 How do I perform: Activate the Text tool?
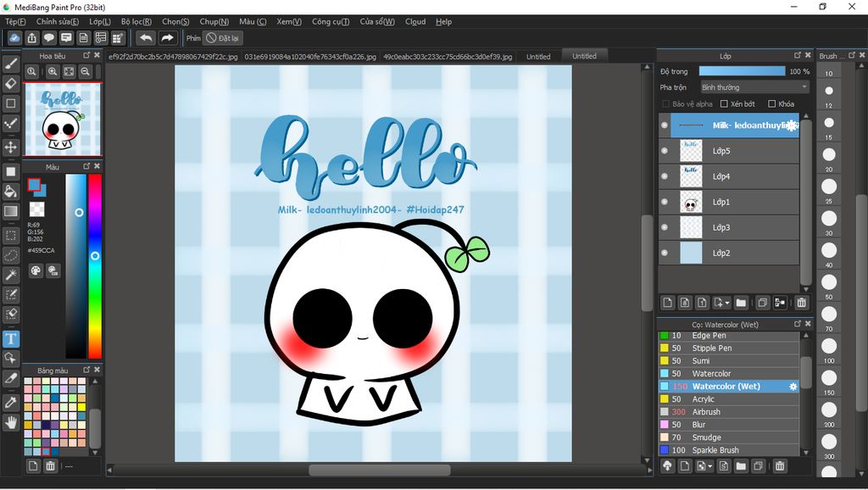pos(11,339)
